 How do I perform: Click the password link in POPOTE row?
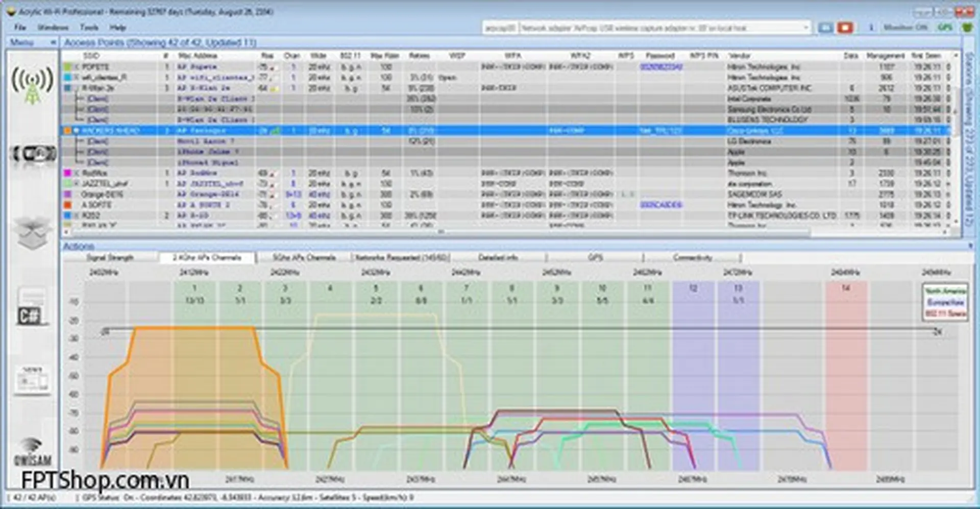click(x=661, y=67)
